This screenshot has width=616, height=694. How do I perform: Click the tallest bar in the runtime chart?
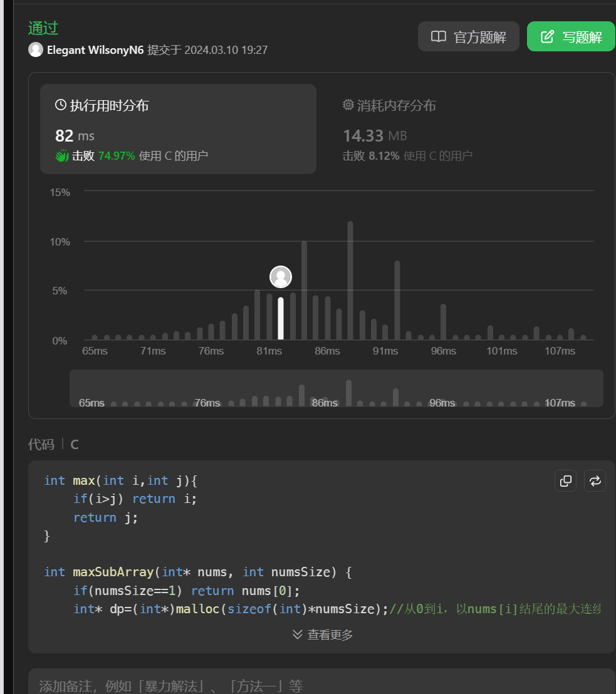tap(350, 281)
